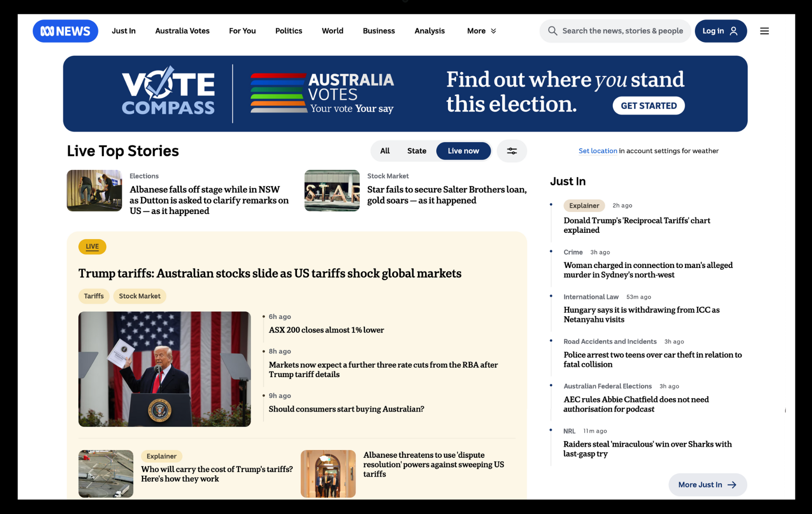Open Raiders steal miraculous win story

coord(648,449)
